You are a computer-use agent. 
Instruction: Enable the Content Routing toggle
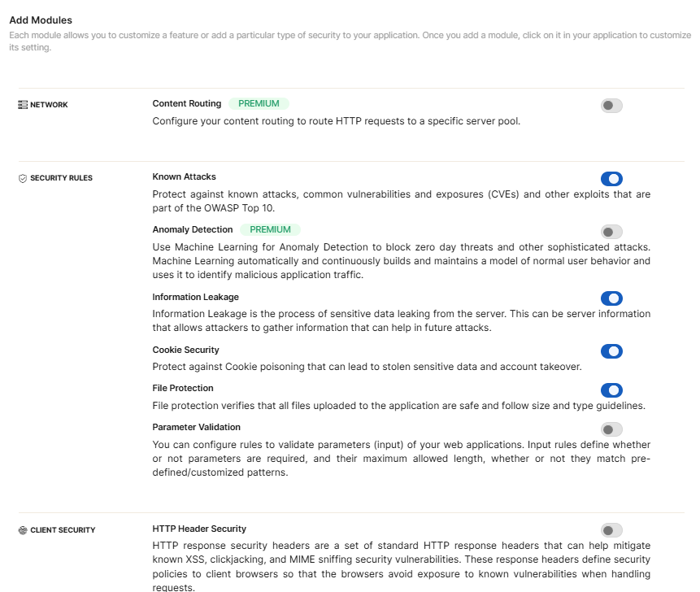click(x=611, y=106)
